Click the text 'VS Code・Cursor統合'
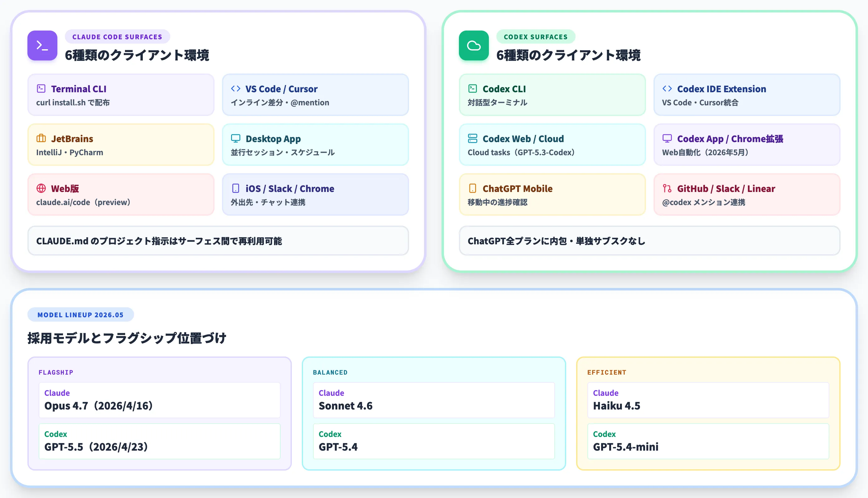This screenshot has height=498, width=868. (x=700, y=103)
